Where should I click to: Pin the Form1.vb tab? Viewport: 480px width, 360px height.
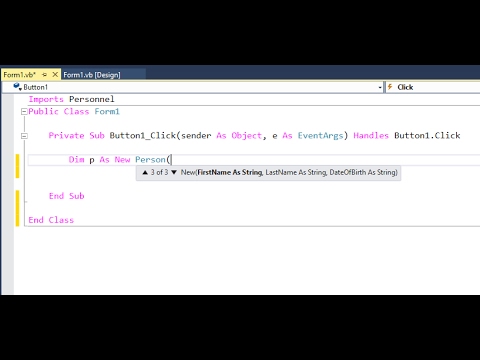click(x=45, y=75)
